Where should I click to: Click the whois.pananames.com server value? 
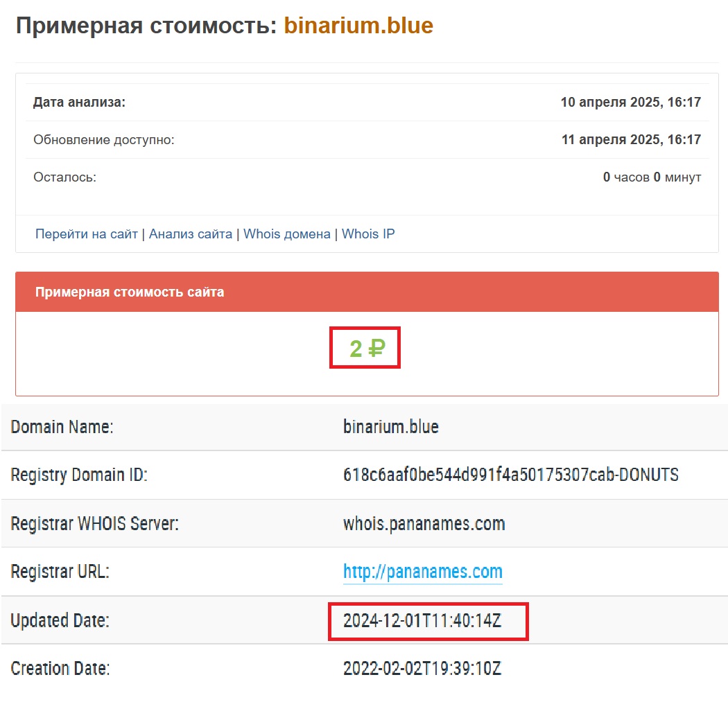click(424, 523)
